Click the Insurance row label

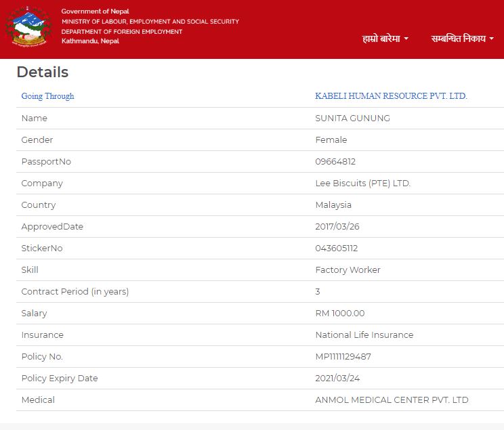[x=43, y=335]
